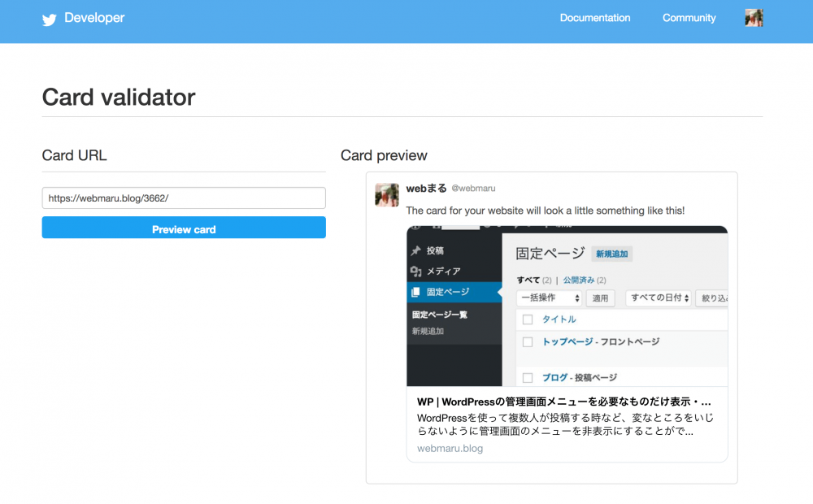Open the ブログ page link

[554, 377]
